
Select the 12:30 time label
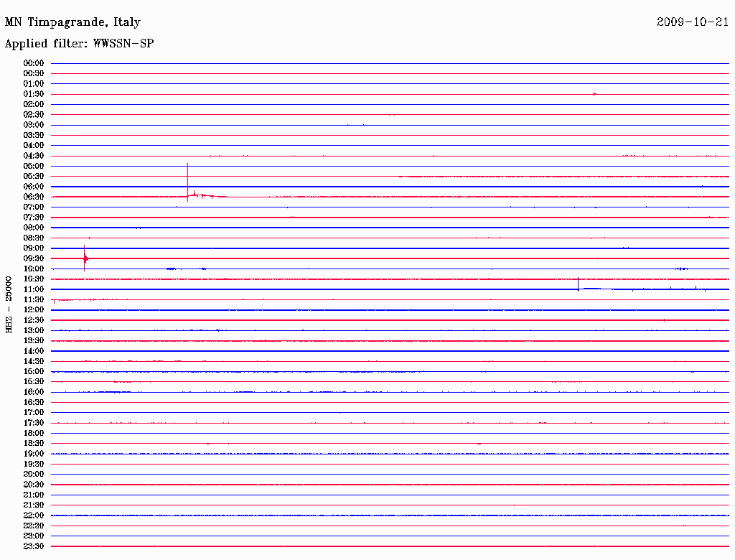[34, 320]
